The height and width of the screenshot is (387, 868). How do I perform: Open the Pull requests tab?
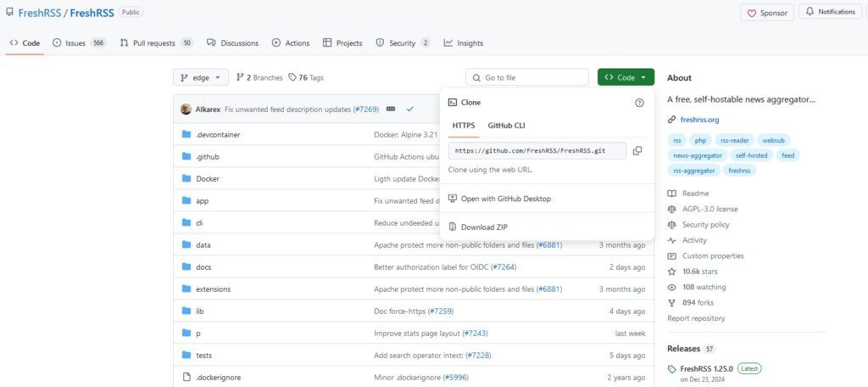(x=156, y=42)
